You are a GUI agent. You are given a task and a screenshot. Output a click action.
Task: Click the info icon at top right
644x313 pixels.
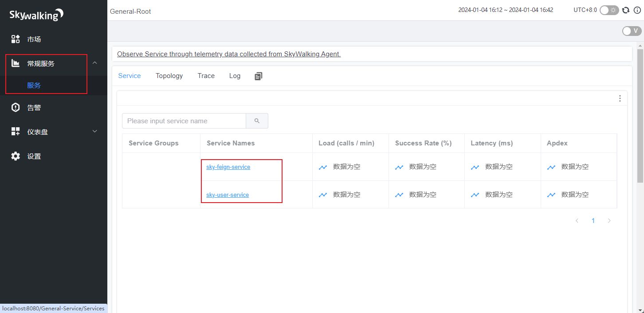(637, 10)
